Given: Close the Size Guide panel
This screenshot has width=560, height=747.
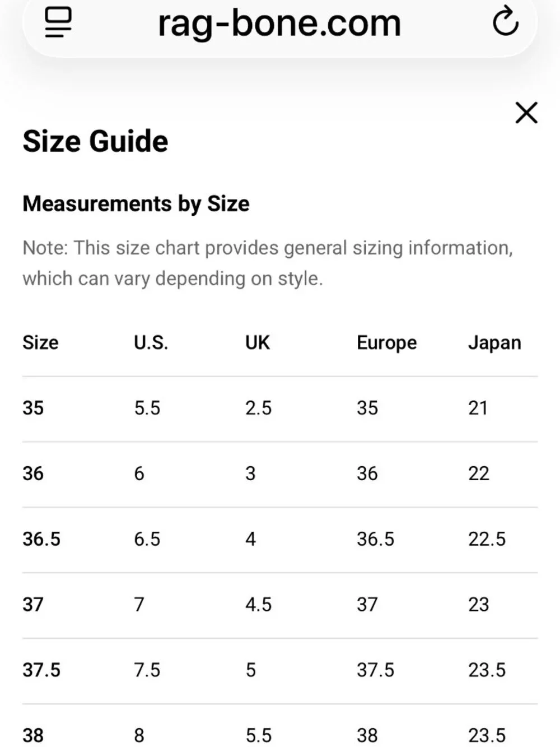Looking at the screenshot, I should 526,113.
